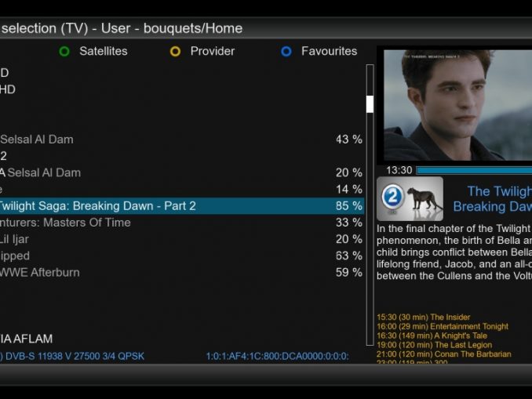Click the blue Favourites circle icon

286,52
